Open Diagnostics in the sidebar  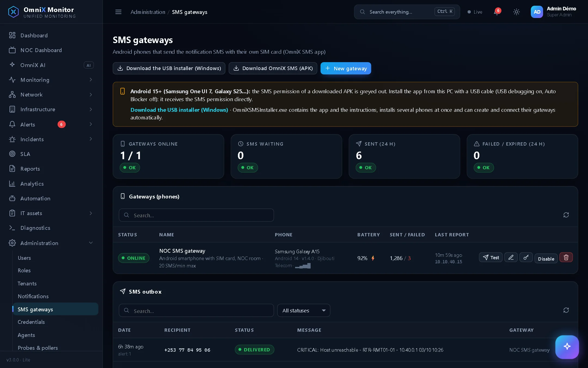click(51, 228)
